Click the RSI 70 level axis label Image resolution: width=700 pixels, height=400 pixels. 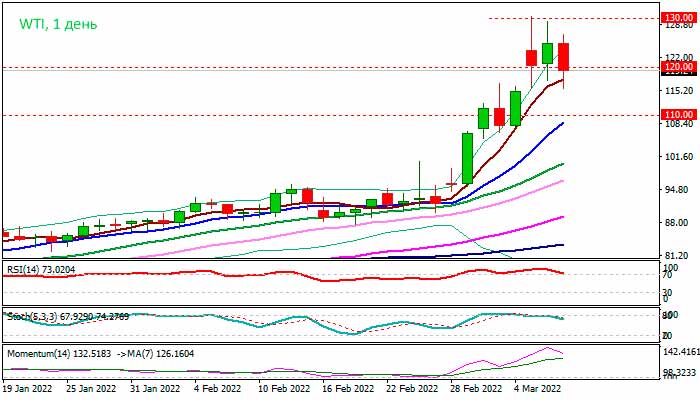tap(665, 275)
